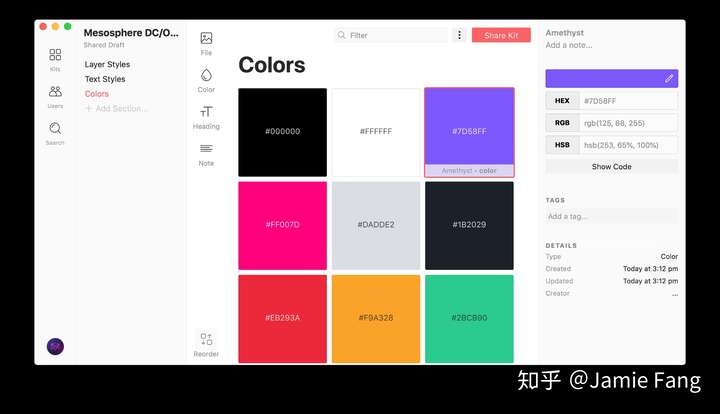This screenshot has width=720, height=414.
Task: Click the Created time "Today at 3:12 pm"
Action: (650, 269)
